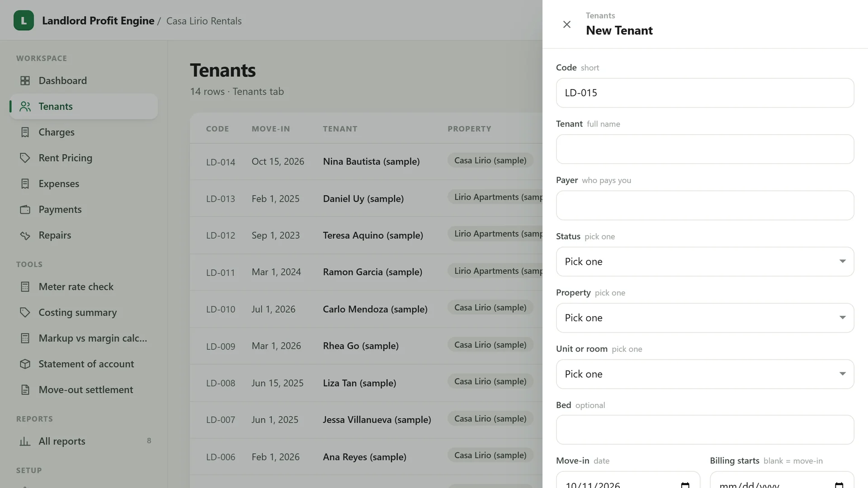The image size is (868, 488).
Task: Click the green L app logo
Action: tap(24, 20)
